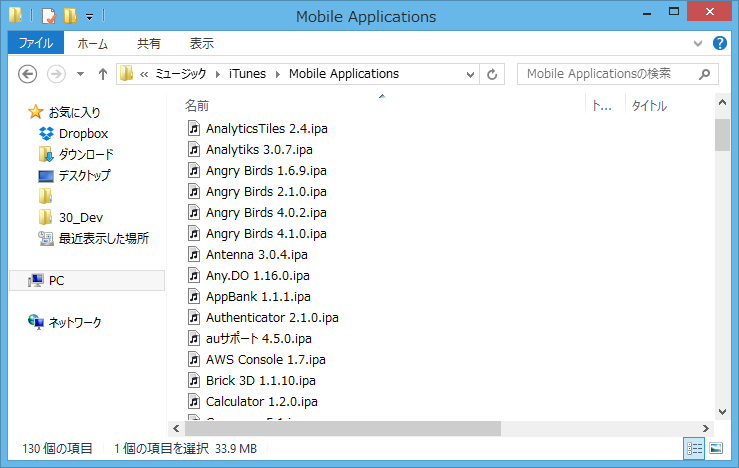Expand the ribbon with the chevron
The height and width of the screenshot is (468, 739).
(x=698, y=44)
